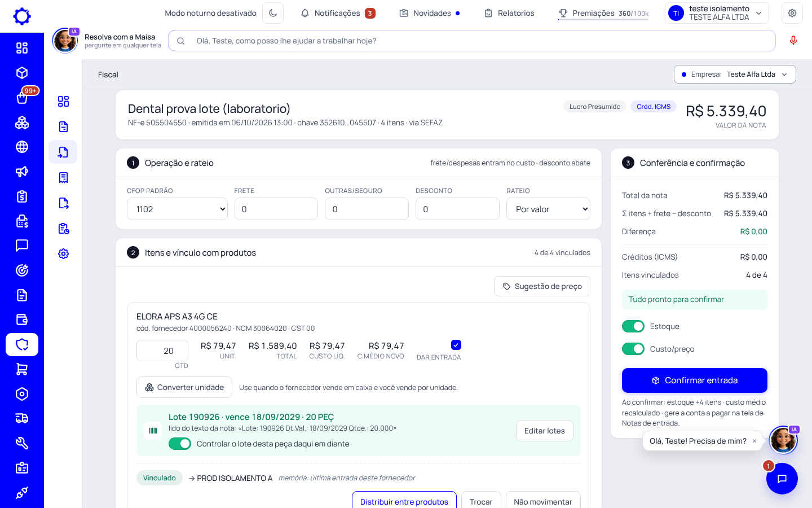Expand the teste isolamento account dropdown
The image size is (812, 508).
coord(717,13)
